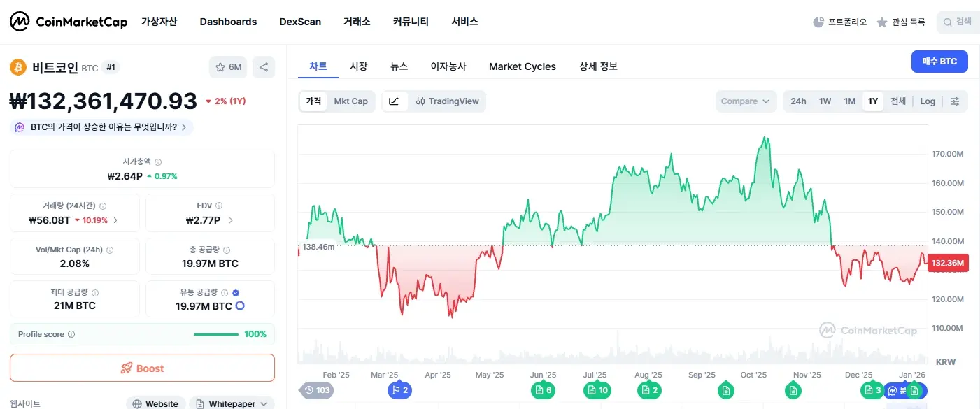980x409 pixels.
Task: Toggle Log scale for the price chart
Action: tap(928, 101)
